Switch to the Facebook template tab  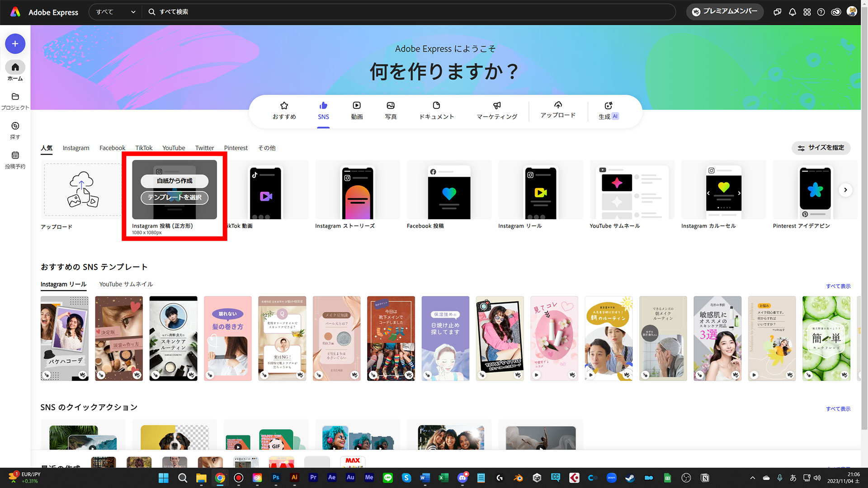tap(112, 148)
